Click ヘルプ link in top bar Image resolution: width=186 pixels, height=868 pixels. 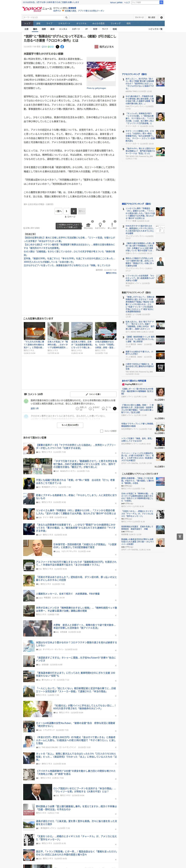(x=127, y=2)
